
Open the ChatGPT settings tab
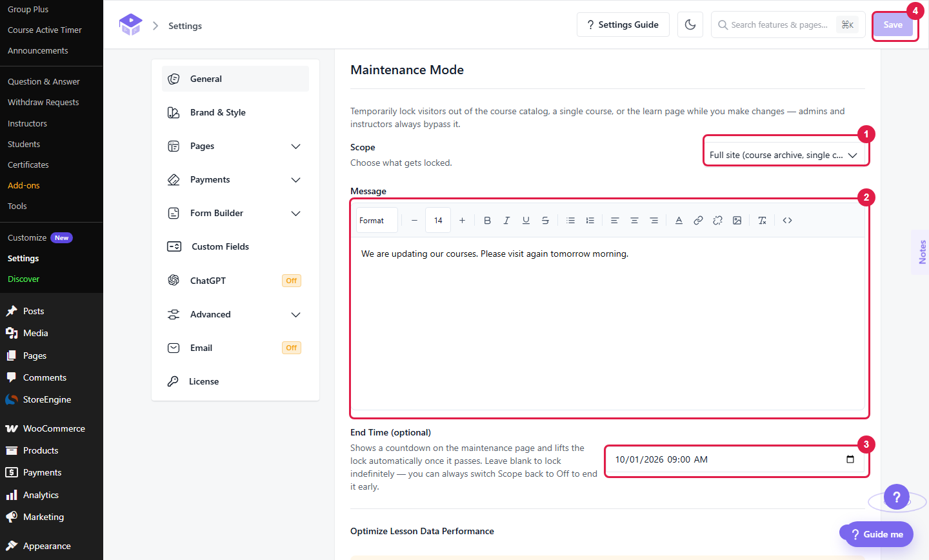tap(235, 281)
